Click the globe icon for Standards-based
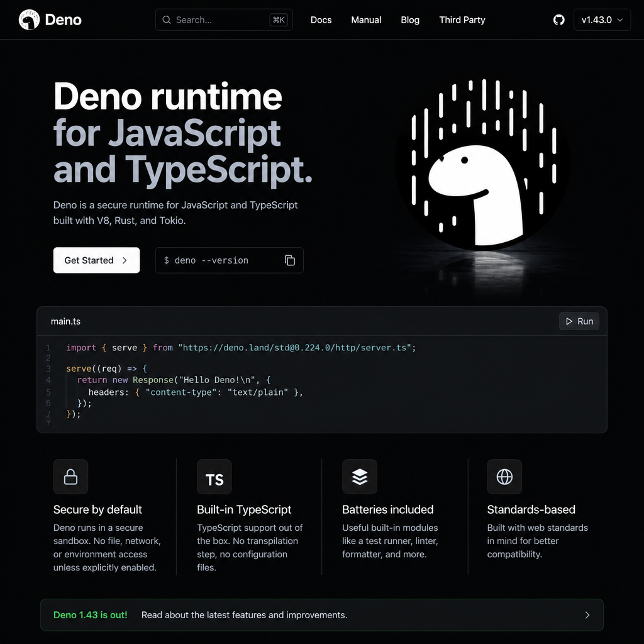 (504, 477)
